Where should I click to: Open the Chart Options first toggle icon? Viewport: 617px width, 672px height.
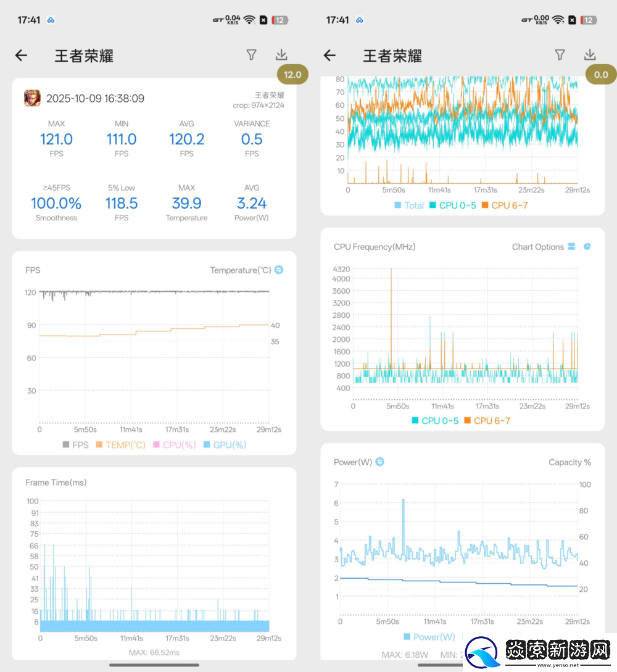[x=571, y=246]
